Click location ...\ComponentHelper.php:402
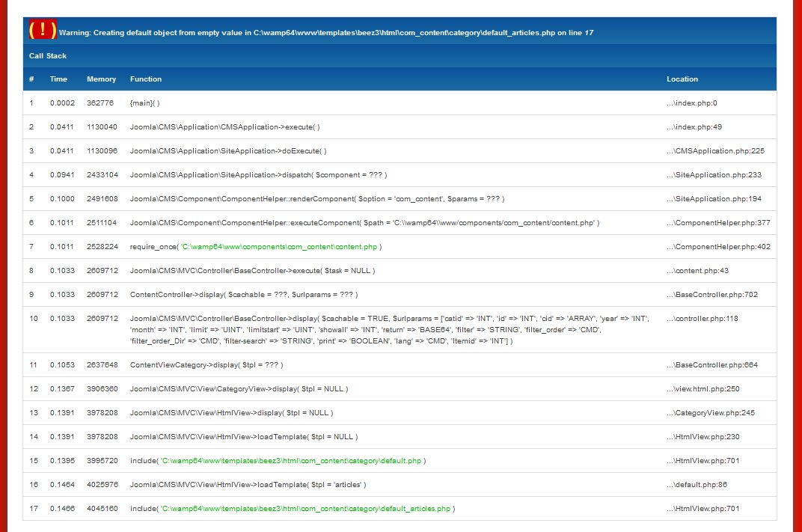802x532 pixels. point(718,247)
